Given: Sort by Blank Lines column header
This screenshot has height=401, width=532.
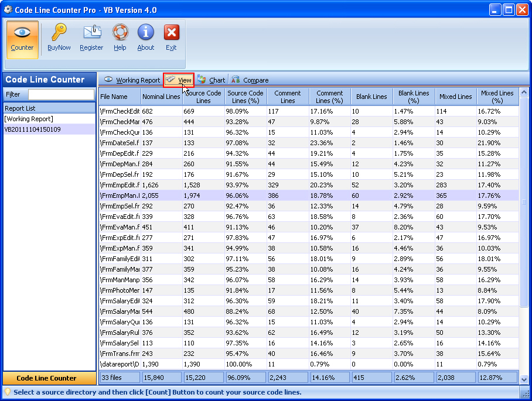Looking at the screenshot, I should [371, 97].
